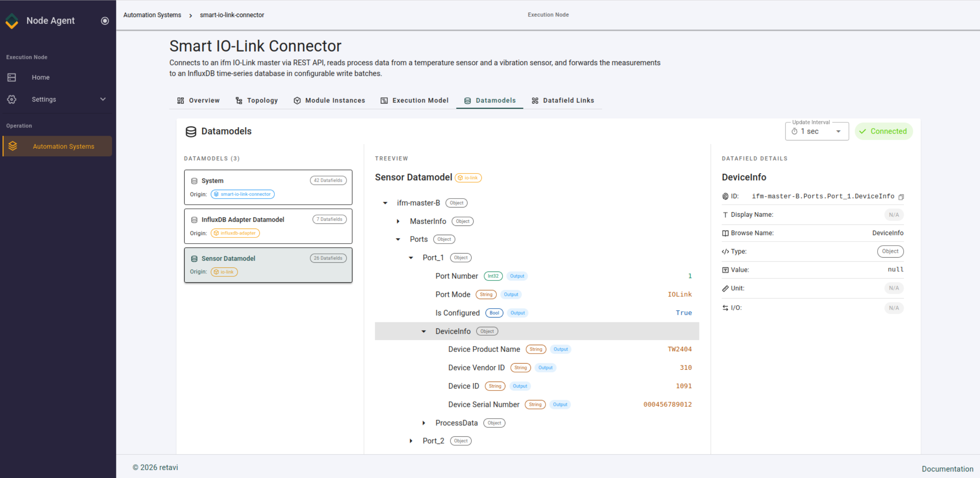Image resolution: width=980 pixels, height=478 pixels.
Task: Collapse the ifm-master-B tree node
Action: coord(385,203)
